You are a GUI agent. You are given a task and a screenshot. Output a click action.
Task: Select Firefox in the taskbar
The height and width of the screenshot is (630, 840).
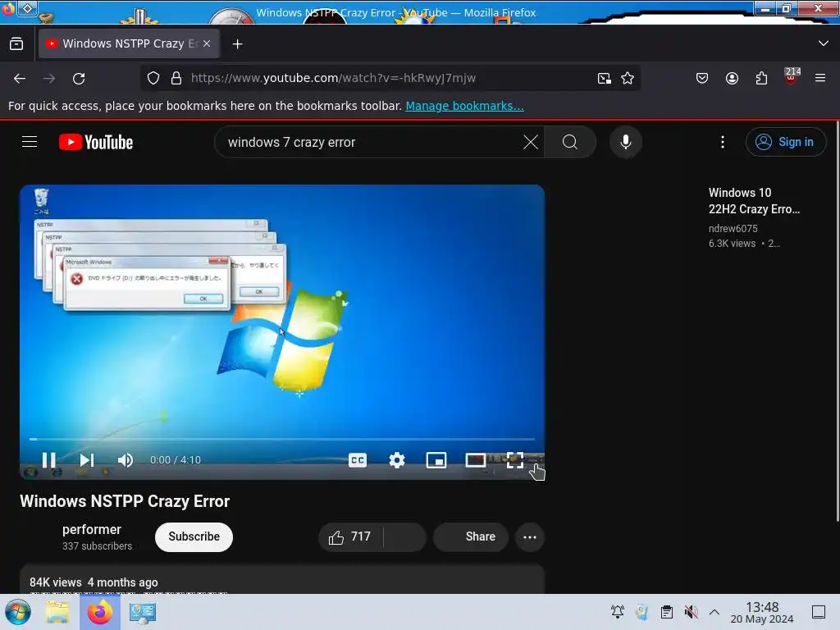click(100, 612)
